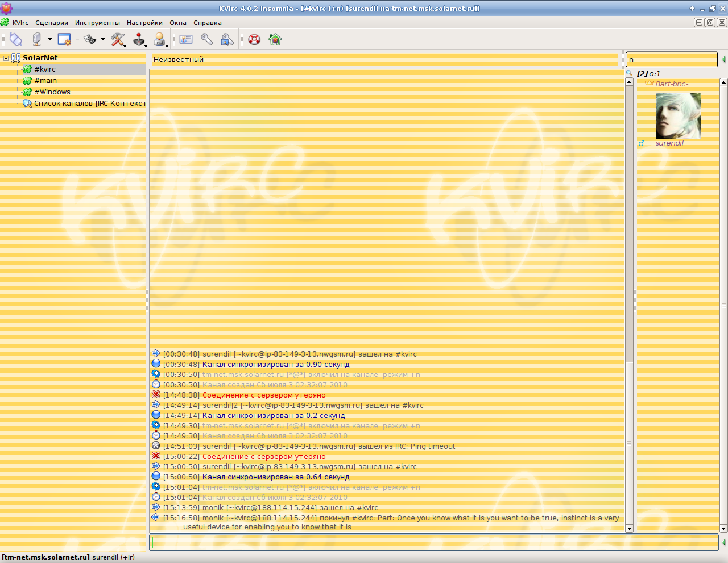Click the 'Канал создан' line at 00:30:50
The image size is (728, 563).
click(x=275, y=385)
